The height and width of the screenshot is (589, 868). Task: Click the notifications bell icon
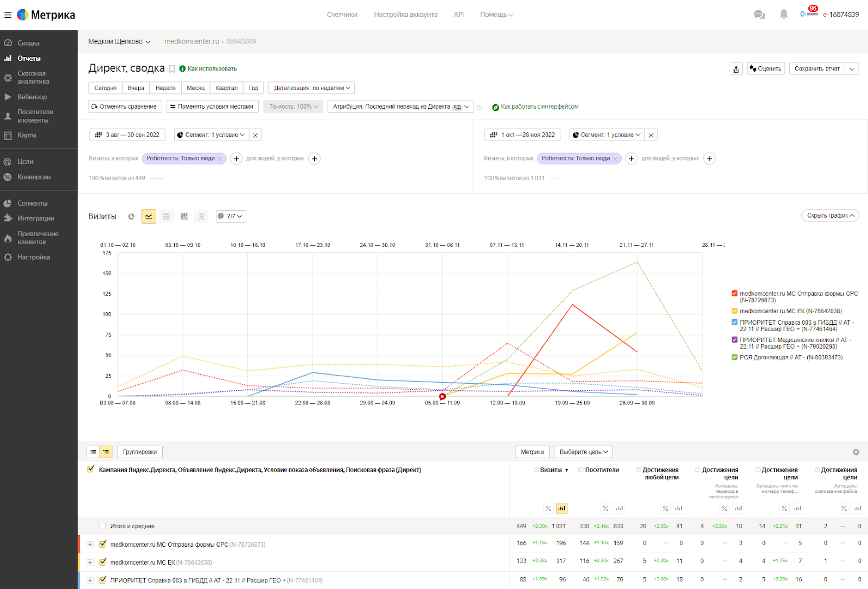coord(783,15)
